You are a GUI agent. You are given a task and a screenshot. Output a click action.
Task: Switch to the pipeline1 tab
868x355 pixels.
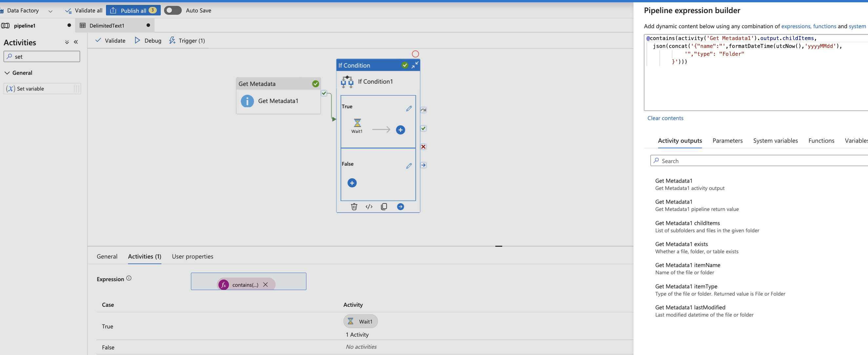point(25,26)
